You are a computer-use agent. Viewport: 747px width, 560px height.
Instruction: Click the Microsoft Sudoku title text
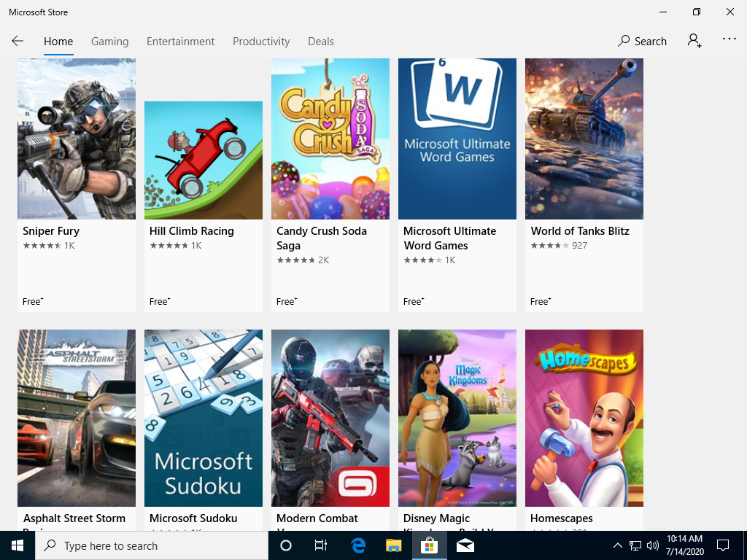[193, 518]
